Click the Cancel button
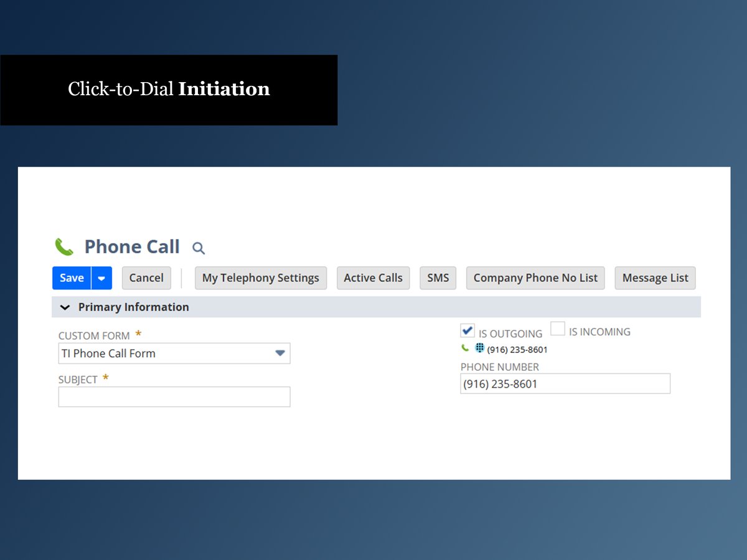Viewport: 747px width, 560px height. tap(146, 278)
